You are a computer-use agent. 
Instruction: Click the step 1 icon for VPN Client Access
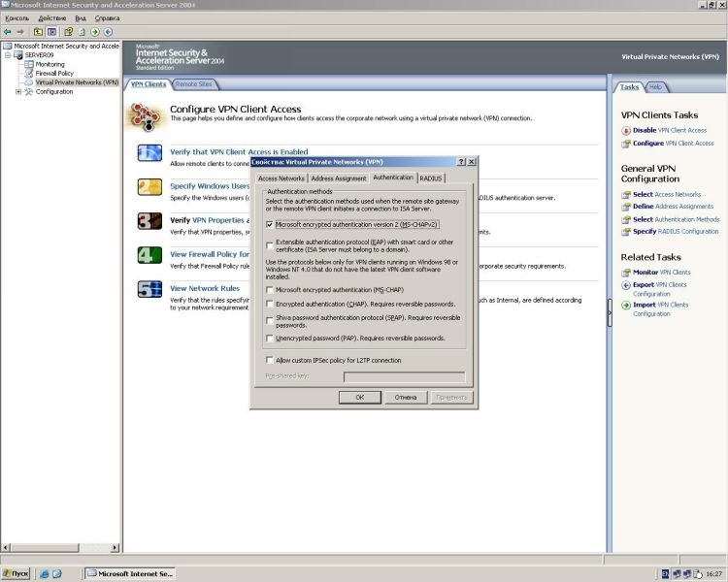(x=149, y=152)
